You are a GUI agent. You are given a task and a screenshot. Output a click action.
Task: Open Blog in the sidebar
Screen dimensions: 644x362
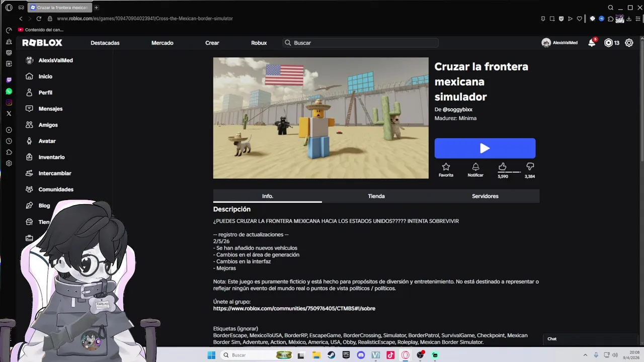click(x=44, y=205)
